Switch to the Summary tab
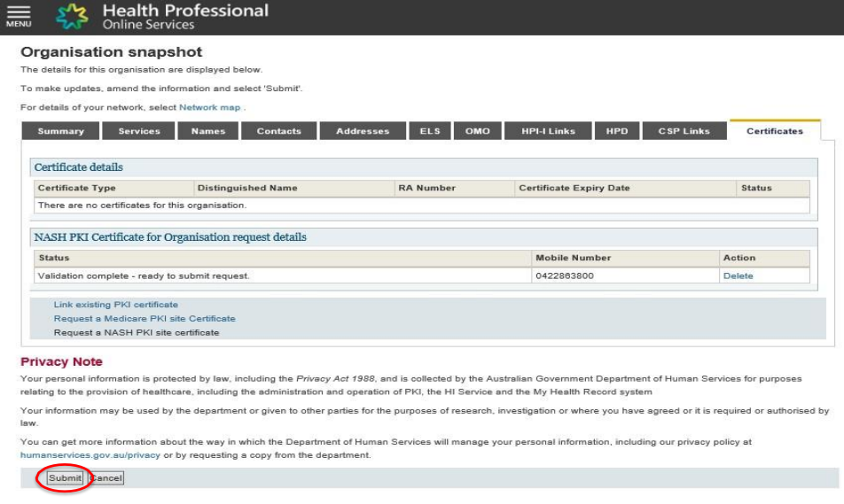This screenshot has height=504, width=844. pos(60,131)
